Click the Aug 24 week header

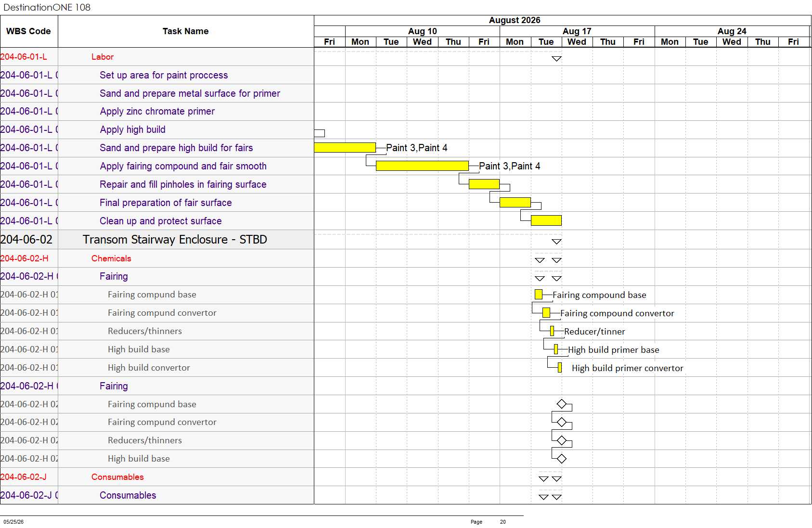(x=732, y=31)
